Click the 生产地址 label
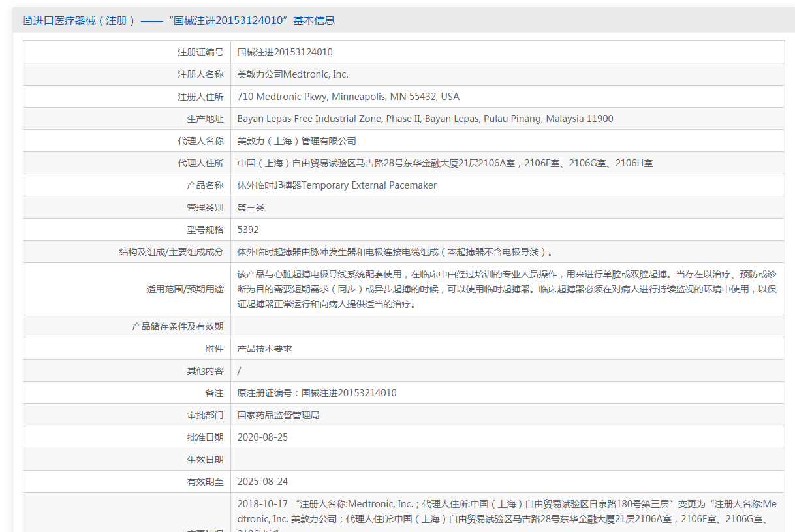This screenshot has height=532, width=795. coord(206,119)
